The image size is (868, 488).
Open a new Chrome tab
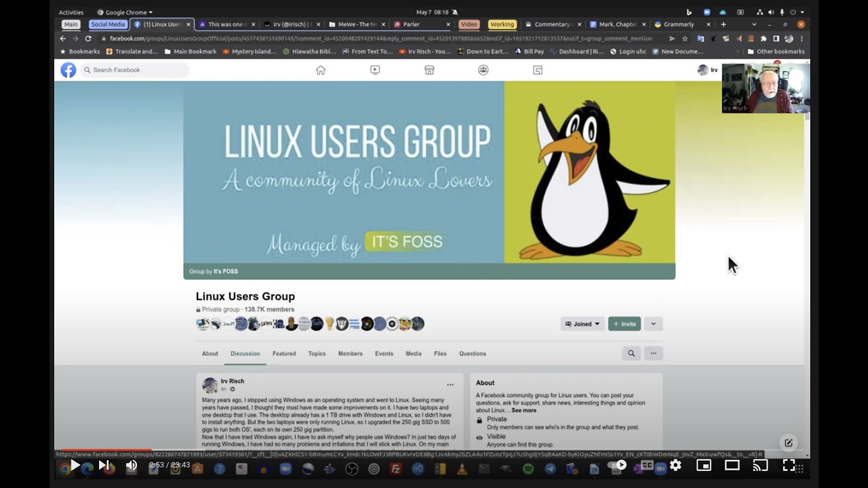(723, 24)
